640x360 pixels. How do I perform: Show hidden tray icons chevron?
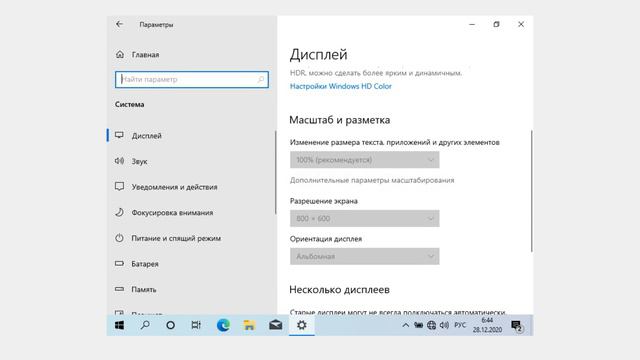(405, 325)
